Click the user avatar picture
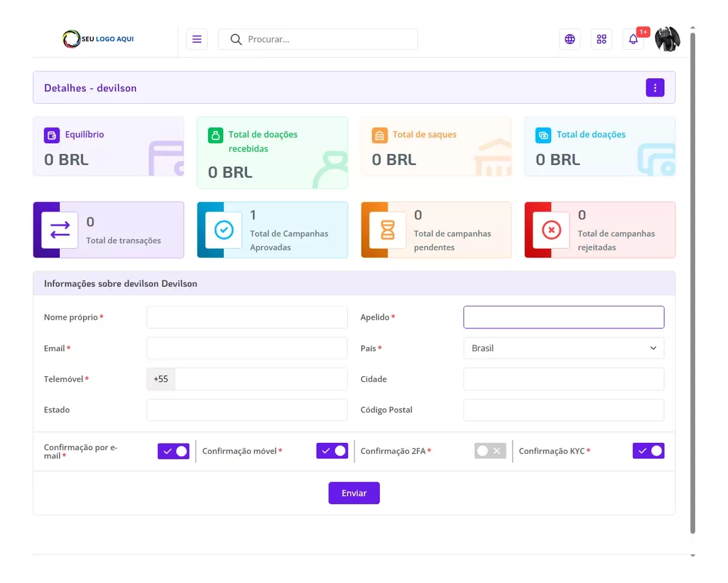 pos(667,39)
